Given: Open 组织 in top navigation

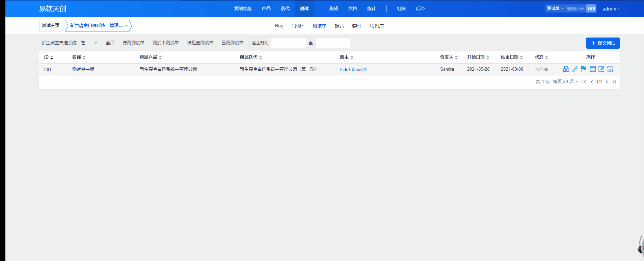Looking at the screenshot, I should point(401,9).
